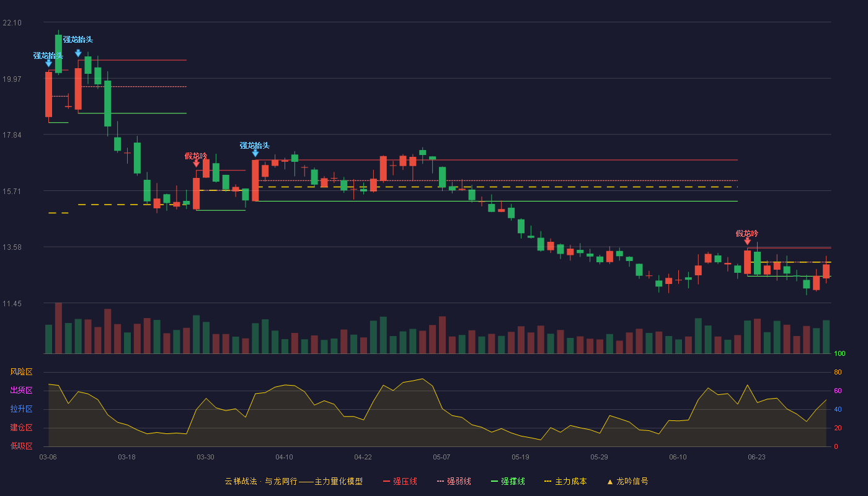868x496 pixels.
Task: Click the red arrow under the 假龙吟 label near 03-30
Action: (196, 164)
